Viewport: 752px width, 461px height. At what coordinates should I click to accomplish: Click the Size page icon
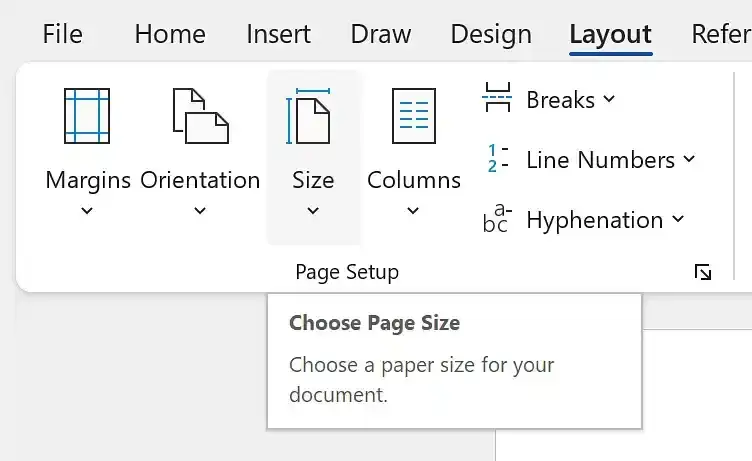[x=308, y=116]
